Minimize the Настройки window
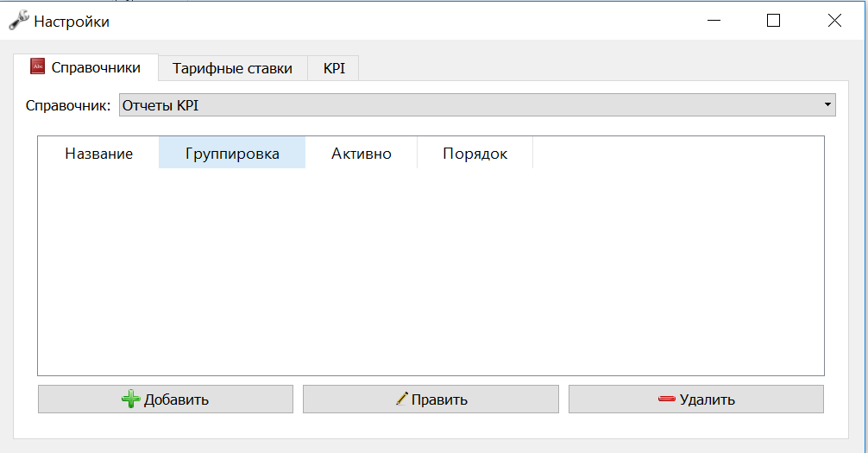The width and height of the screenshot is (868, 453). pyautogui.click(x=714, y=21)
